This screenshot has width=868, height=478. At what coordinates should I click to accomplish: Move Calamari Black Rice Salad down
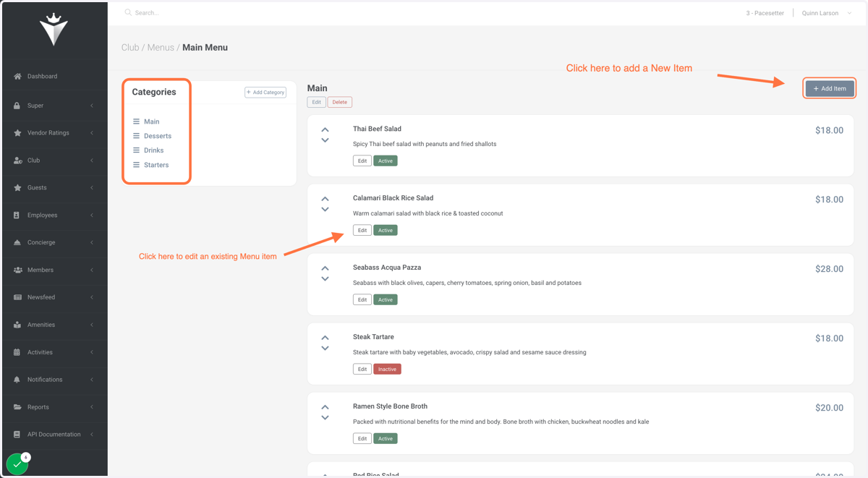pyautogui.click(x=325, y=210)
